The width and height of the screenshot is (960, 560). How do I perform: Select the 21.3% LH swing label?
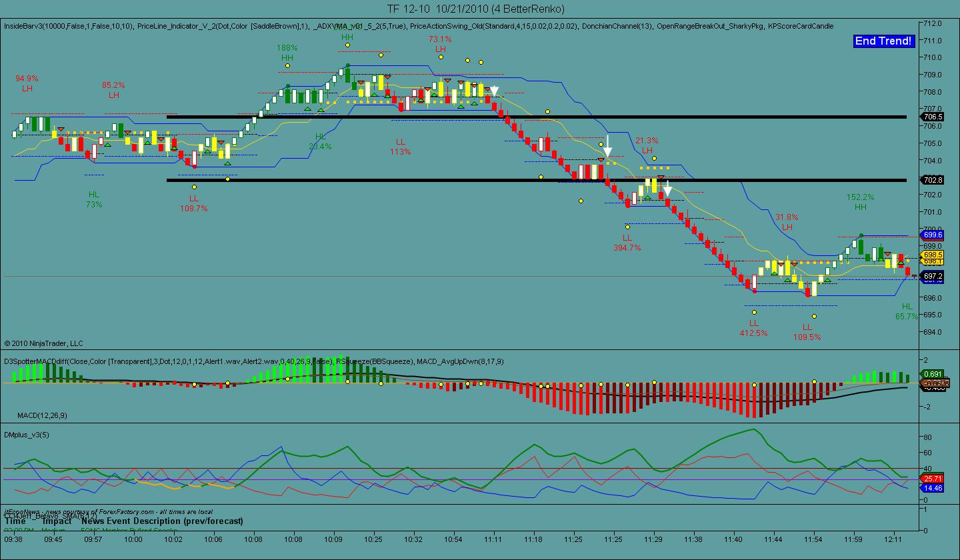647,145
